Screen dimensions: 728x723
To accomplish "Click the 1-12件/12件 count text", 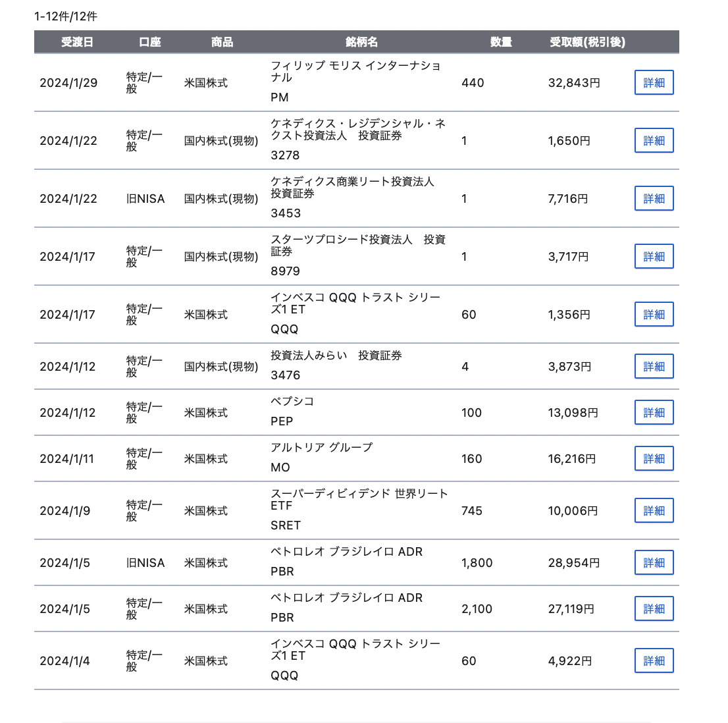I will (x=65, y=16).
